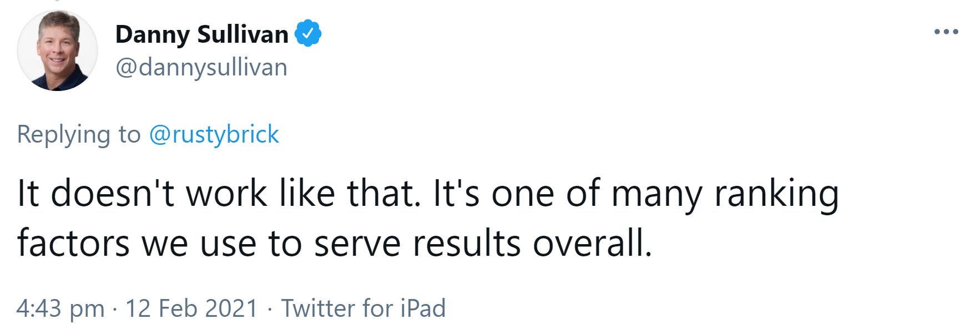980x334 pixels.
Task: Open the three-dot more options menu
Action: tap(946, 32)
